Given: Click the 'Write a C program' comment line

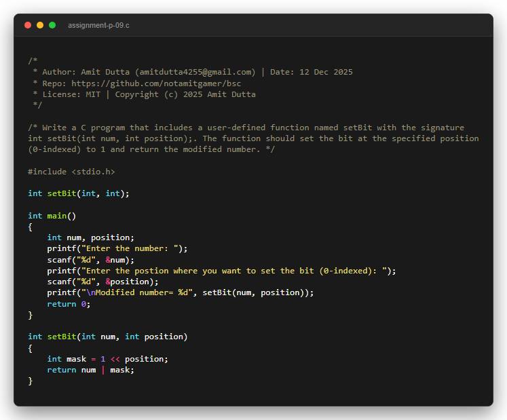Looking at the screenshot, I should tap(246, 128).
